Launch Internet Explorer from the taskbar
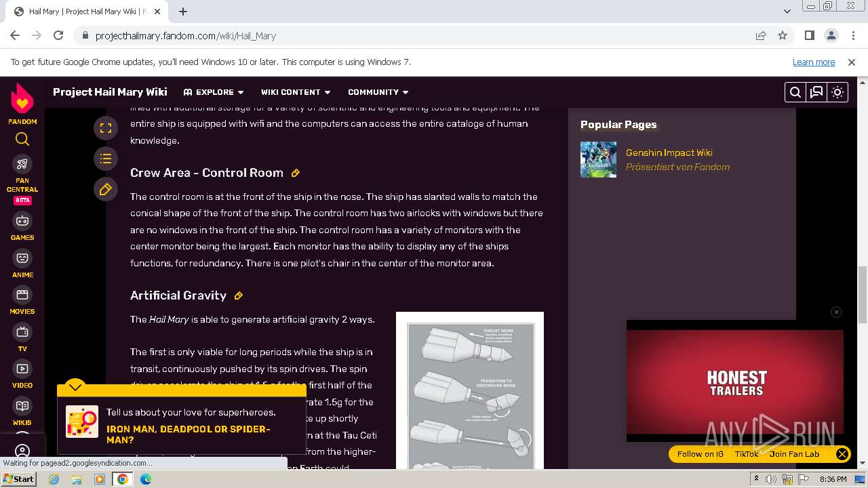 (54, 479)
